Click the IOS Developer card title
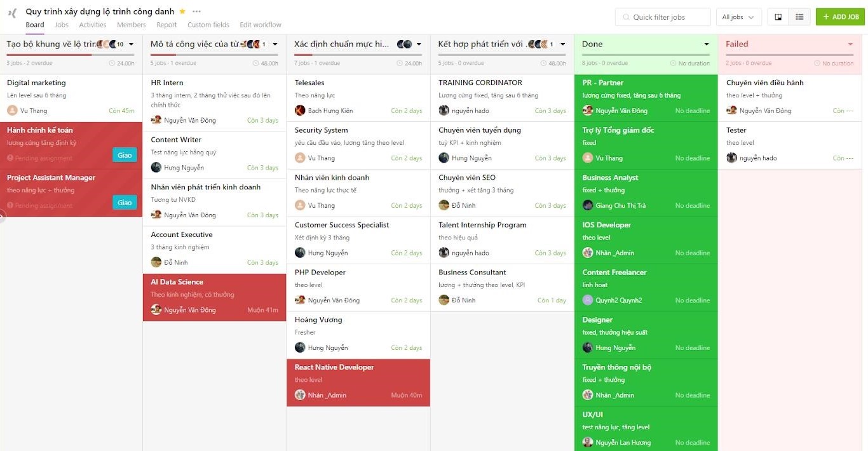 (x=607, y=225)
